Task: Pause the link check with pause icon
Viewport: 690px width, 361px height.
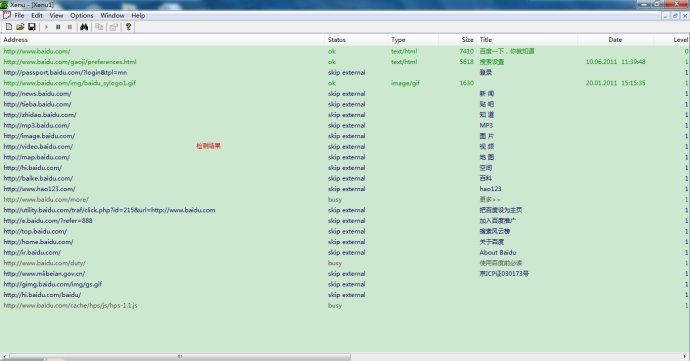Action: [x=58, y=27]
